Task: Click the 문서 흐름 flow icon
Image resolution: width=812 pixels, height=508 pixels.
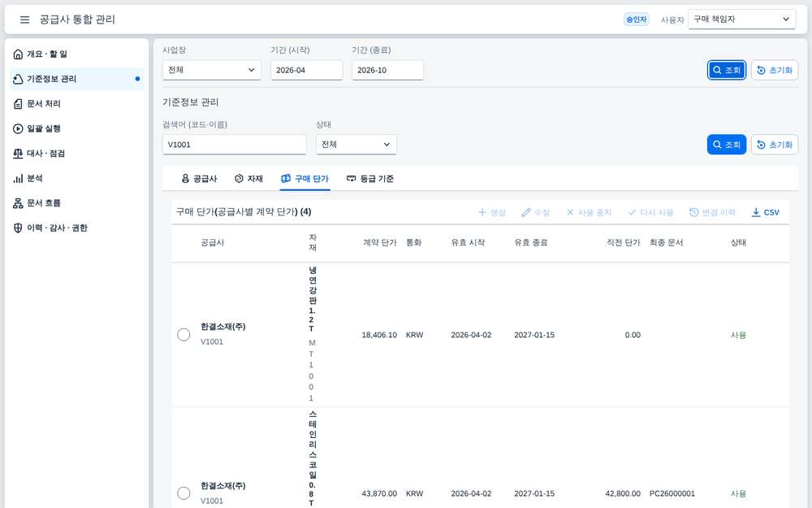Action: 18,203
